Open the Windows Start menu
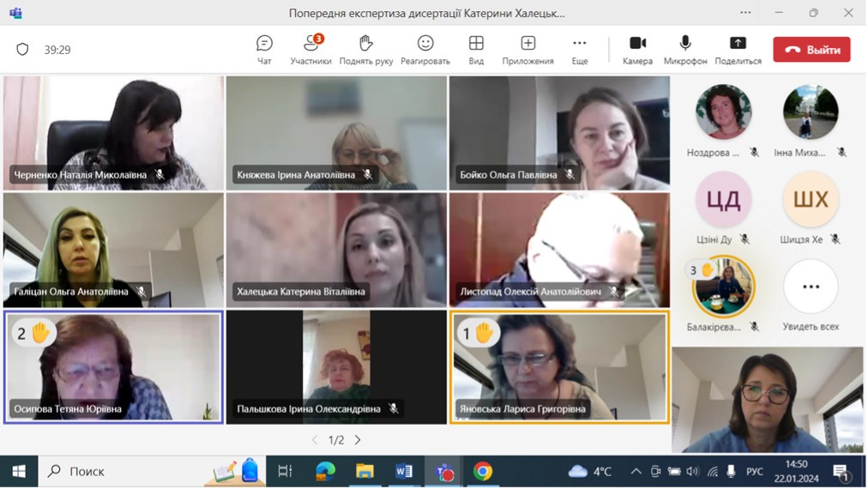The image size is (868, 489). pyautogui.click(x=19, y=471)
